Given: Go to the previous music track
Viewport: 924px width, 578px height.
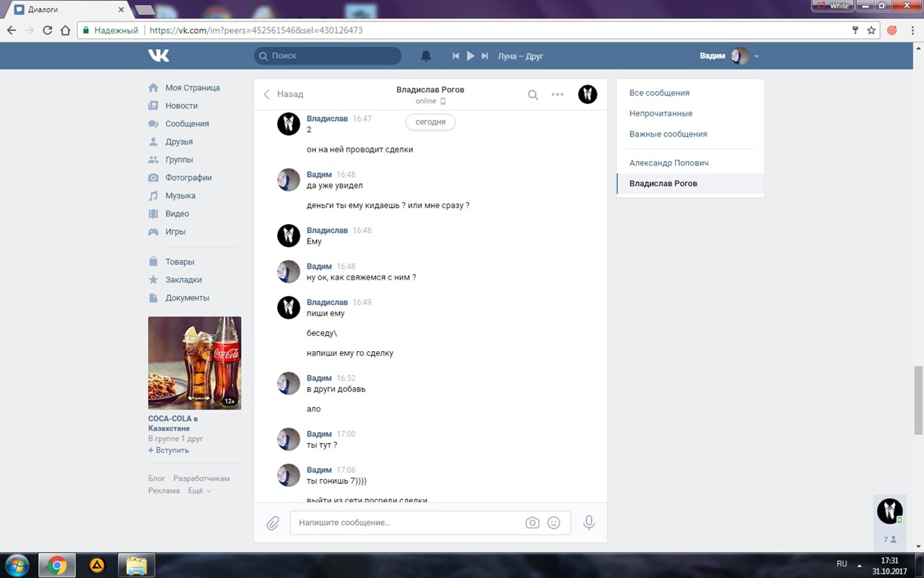Looking at the screenshot, I should pos(456,56).
